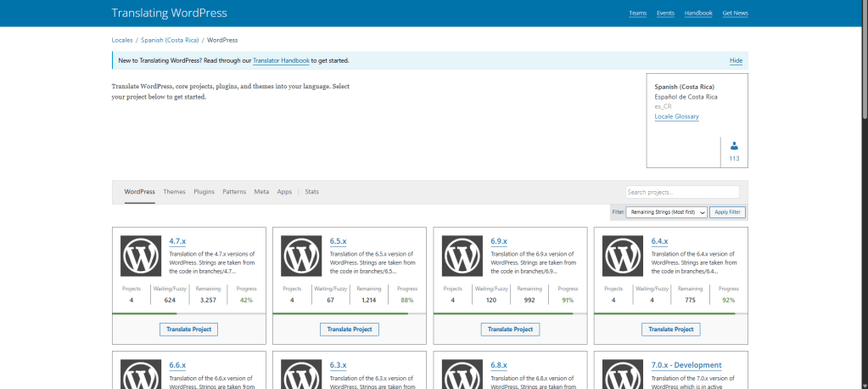Click the WordPress logo on 6.4.x card
Image resolution: width=868 pixels, height=389 pixels.
pyautogui.click(x=624, y=256)
